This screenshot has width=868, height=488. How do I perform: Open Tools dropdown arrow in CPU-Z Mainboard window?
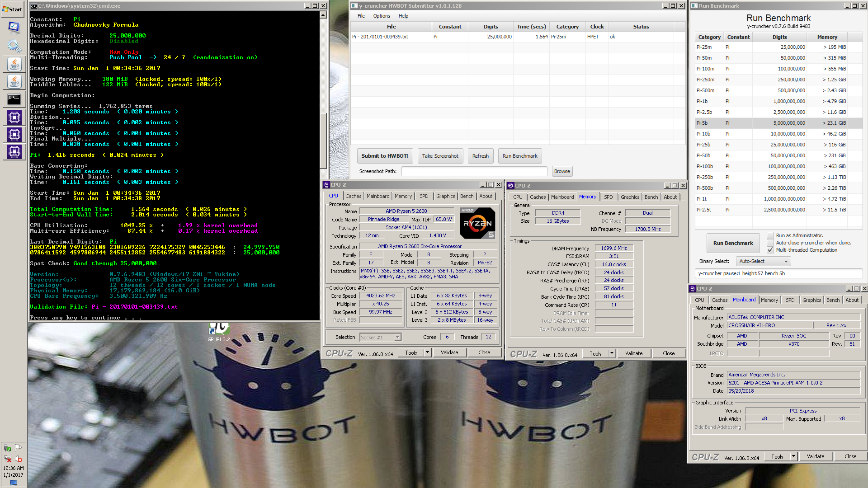[793, 456]
